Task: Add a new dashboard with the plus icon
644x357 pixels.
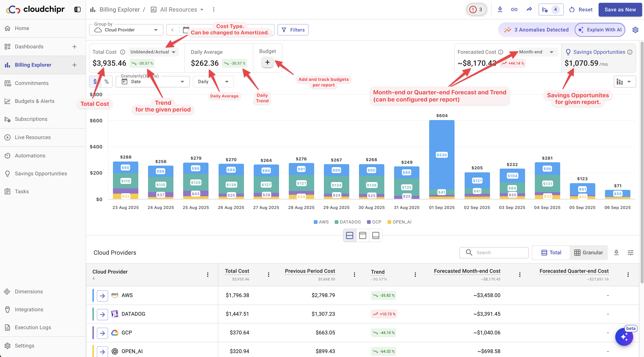Action: tap(74, 47)
